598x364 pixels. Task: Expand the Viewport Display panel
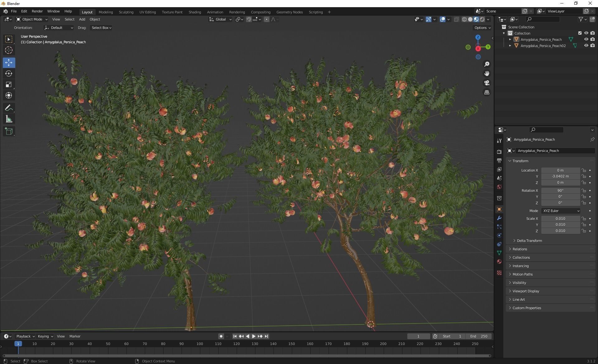pos(526,291)
